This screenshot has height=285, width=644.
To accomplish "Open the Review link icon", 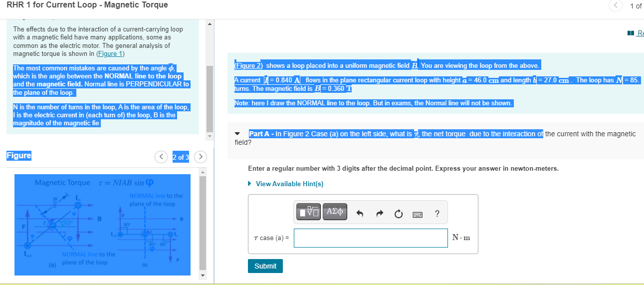I will (631, 34).
